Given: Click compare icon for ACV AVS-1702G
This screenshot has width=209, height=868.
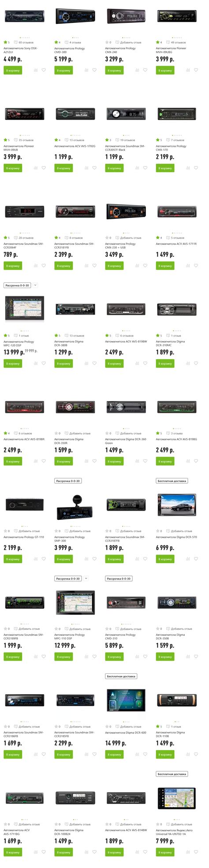Looking at the screenshot, I should [x=86, y=168].
